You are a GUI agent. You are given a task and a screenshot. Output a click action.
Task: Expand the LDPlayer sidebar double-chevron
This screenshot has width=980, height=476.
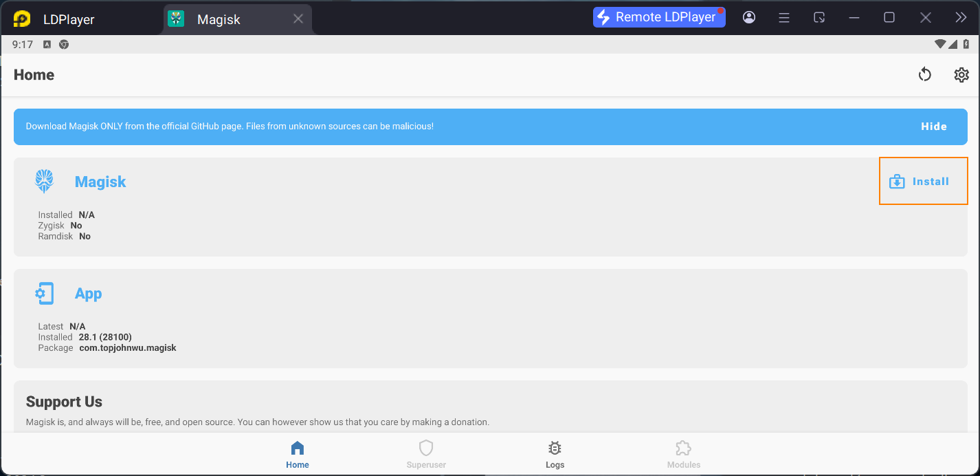[x=961, y=17]
